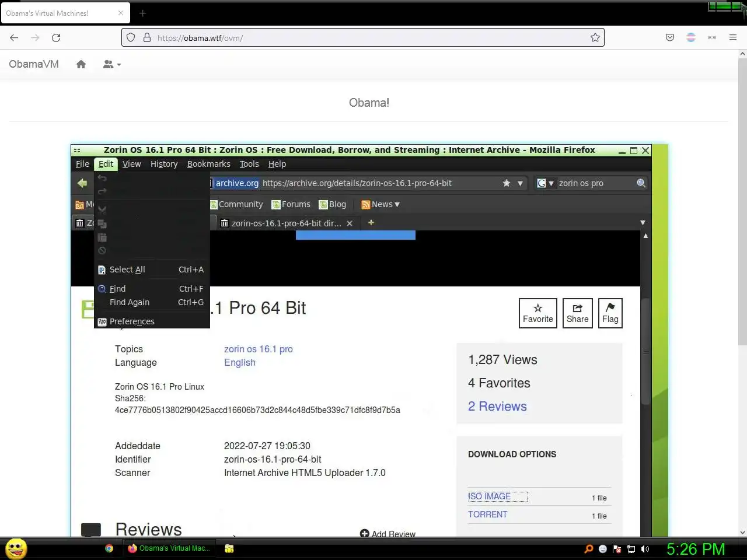Click the network tray icon
Viewport: 747px width, 560px height.
(631, 548)
